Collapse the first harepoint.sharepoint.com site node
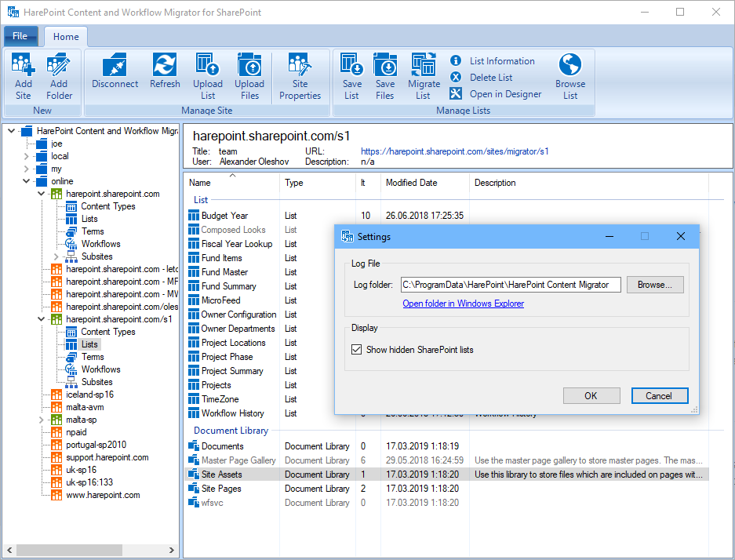 (x=42, y=194)
